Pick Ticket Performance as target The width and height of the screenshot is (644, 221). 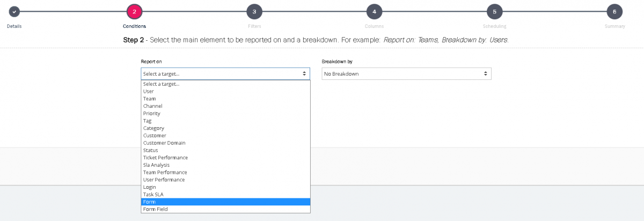165,158
